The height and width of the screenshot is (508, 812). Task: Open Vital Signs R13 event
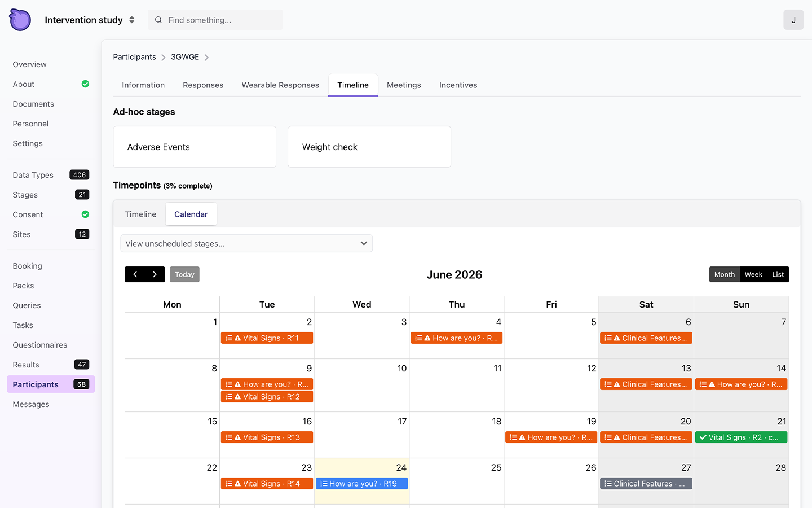pos(267,437)
